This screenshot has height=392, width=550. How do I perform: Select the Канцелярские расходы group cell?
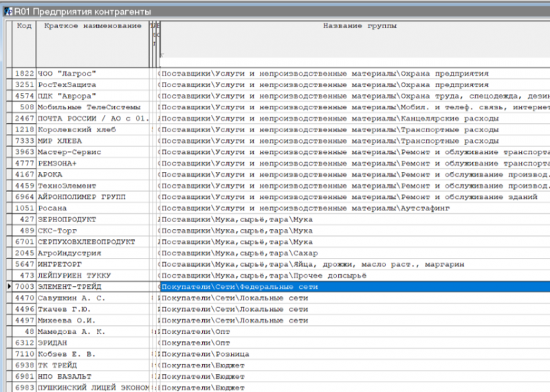[354, 118]
